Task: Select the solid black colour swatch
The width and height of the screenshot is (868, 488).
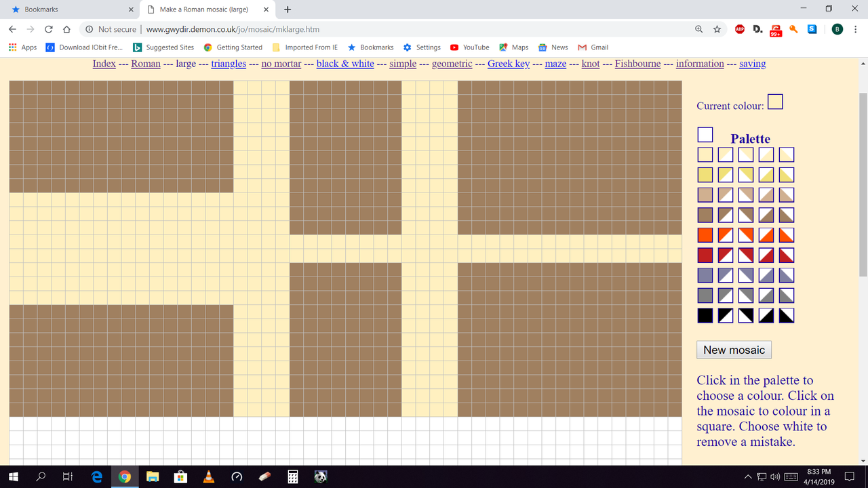Action: pos(705,315)
